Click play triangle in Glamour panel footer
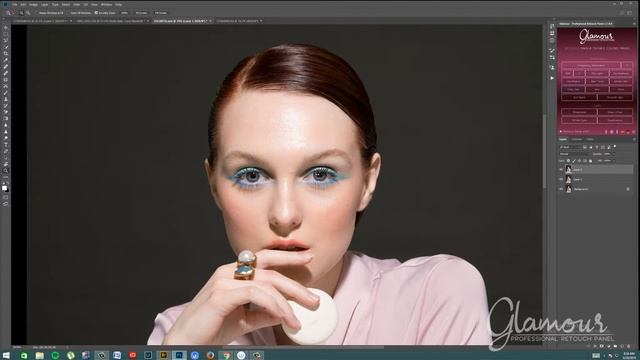 pos(561,132)
